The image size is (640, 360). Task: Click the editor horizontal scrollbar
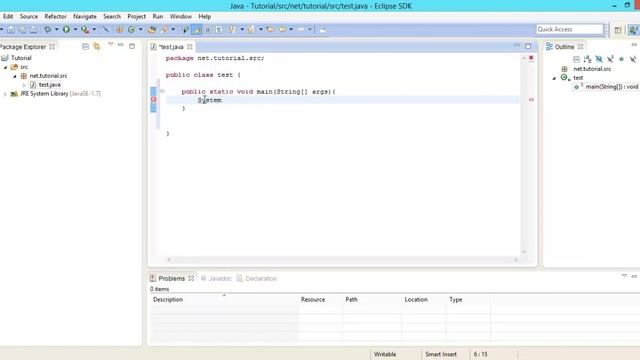tap(342, 260)
